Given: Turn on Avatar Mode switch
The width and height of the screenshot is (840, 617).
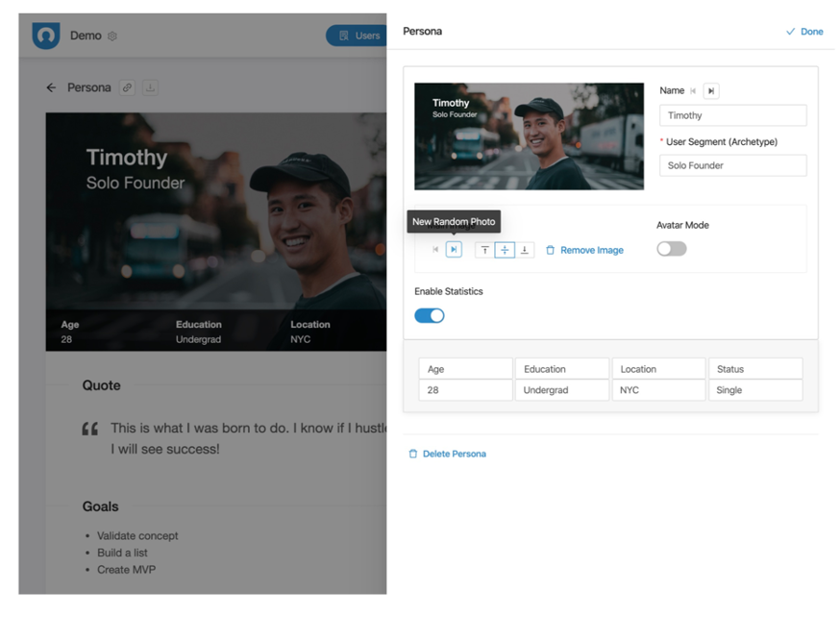Looking at the screenshot, I should coord(671,249).
